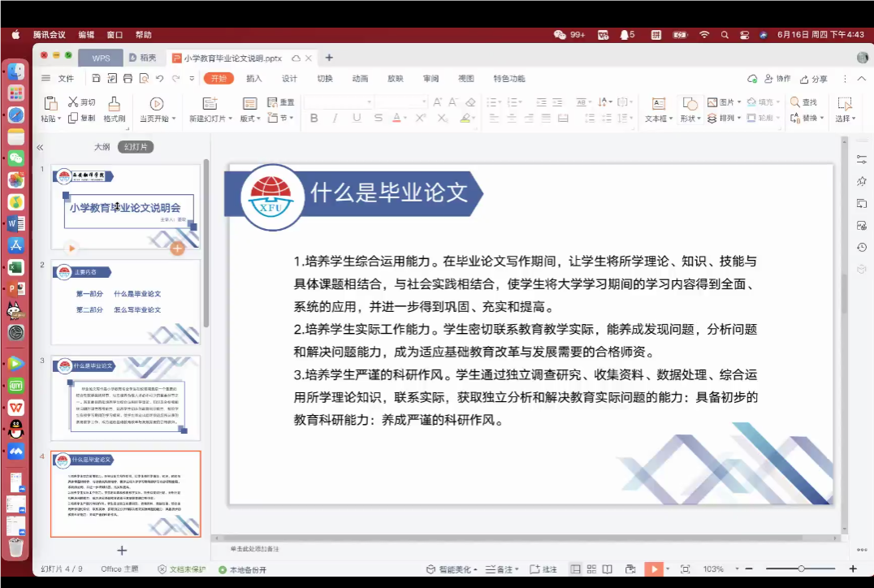The width and height of the screenshot is (874, 588).
Task: Open the Shapes (形状) tool
Action: (x=690, y=104)
